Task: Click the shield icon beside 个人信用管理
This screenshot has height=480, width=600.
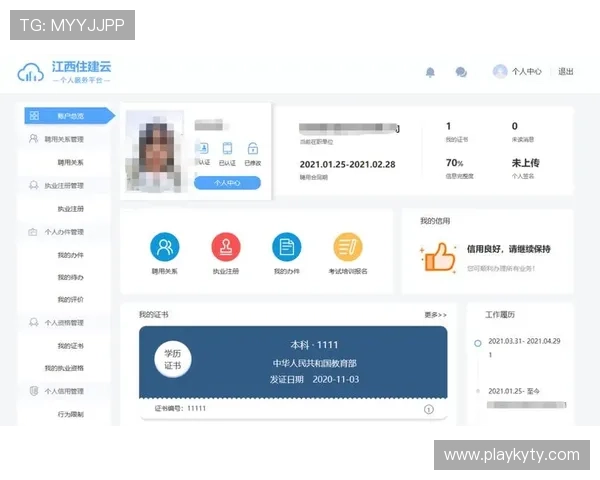Action: (x=34, y=391)
